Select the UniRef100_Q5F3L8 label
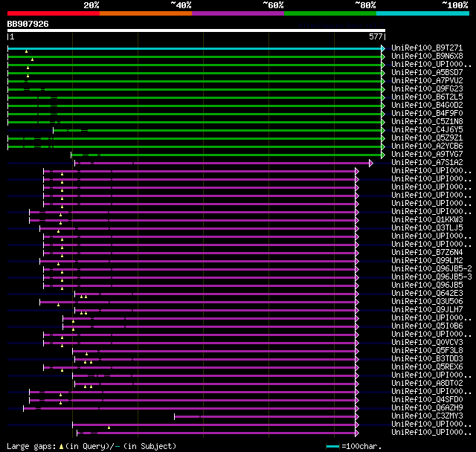476x452 pixels. 427,351
